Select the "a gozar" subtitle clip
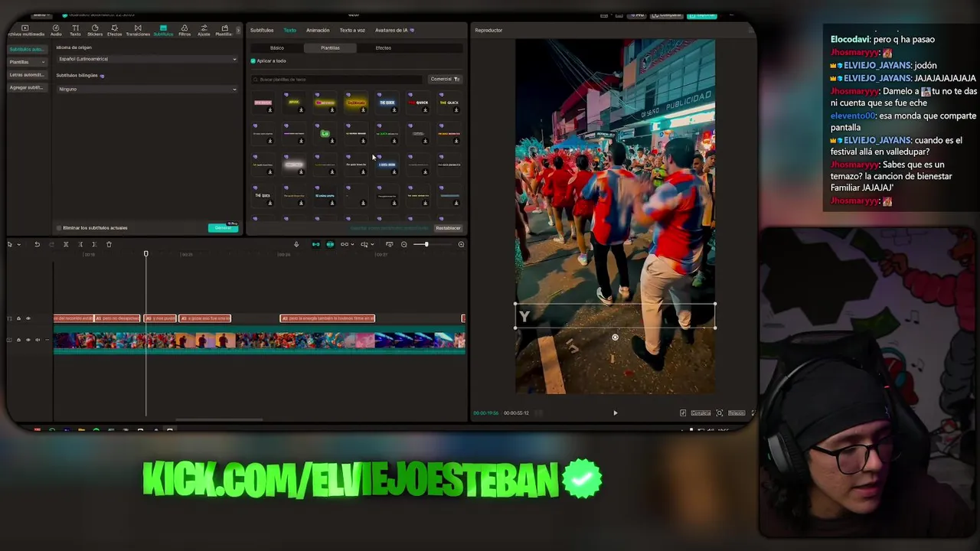 click(204, 318)
